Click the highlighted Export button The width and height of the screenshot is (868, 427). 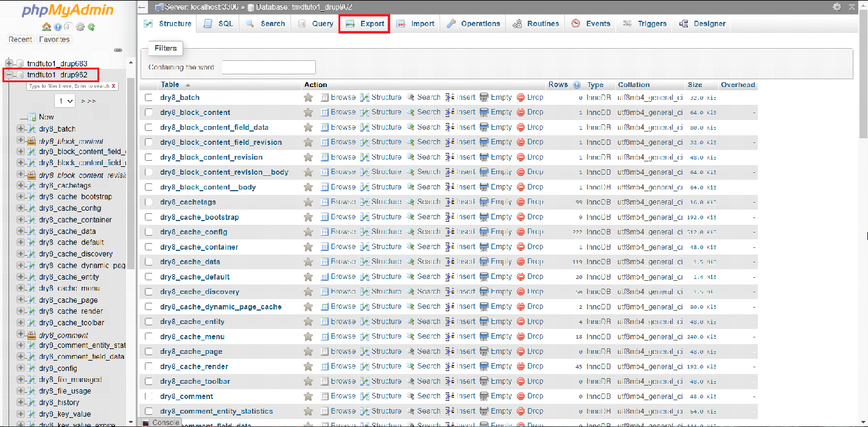[x=364, y=23]
